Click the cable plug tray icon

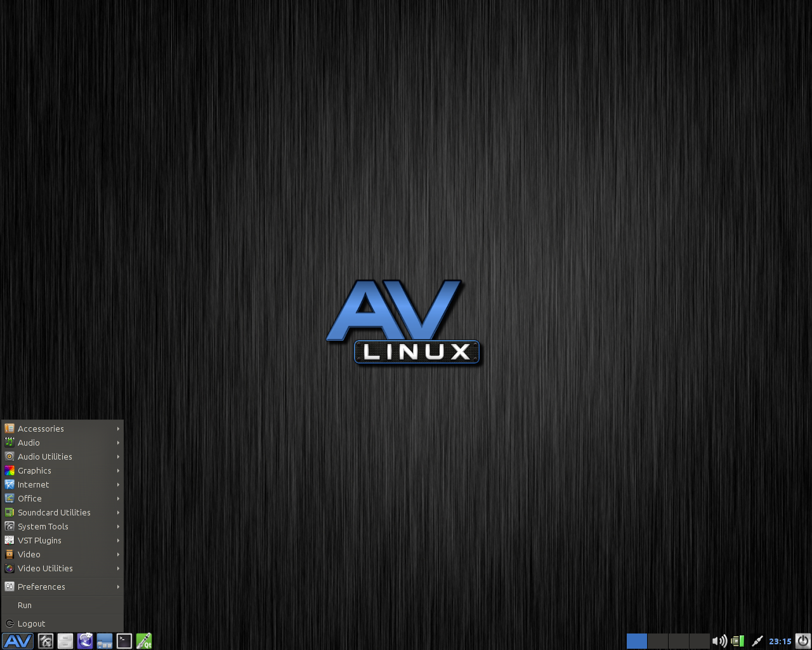click(757, 641)
